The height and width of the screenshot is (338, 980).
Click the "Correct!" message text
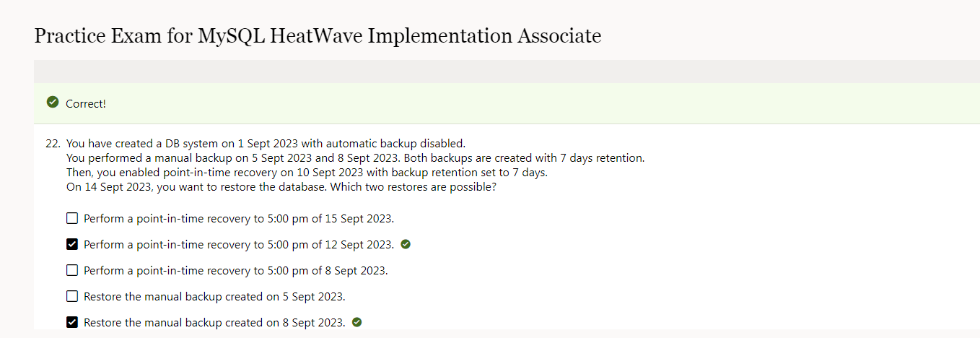tap(86, 103)
